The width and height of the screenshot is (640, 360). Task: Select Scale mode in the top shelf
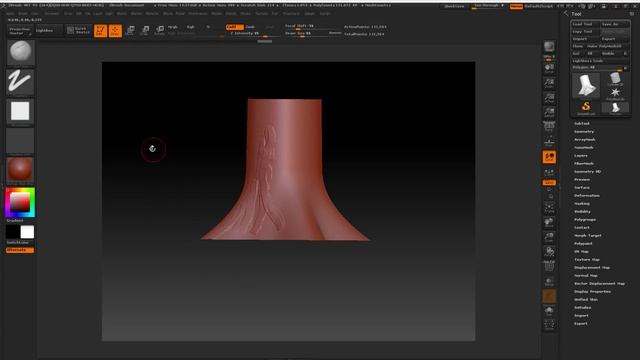click(x=145, y=31)
